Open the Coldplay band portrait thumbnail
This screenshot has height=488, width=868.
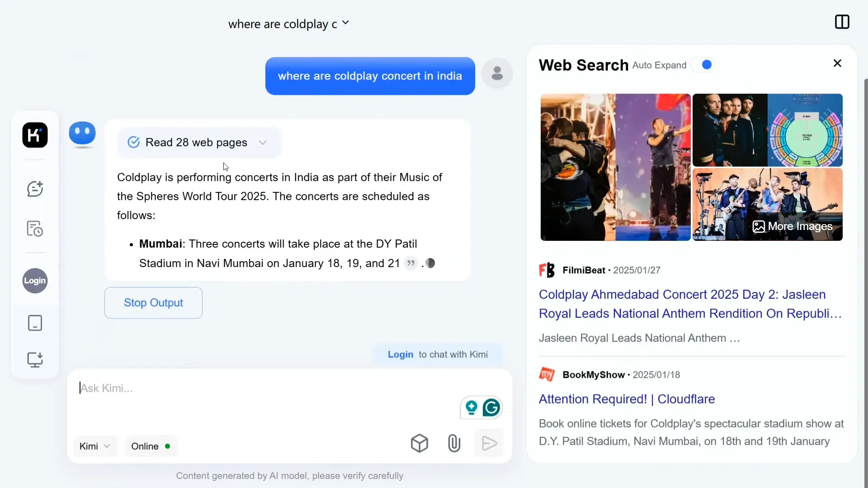click(730, 130)
